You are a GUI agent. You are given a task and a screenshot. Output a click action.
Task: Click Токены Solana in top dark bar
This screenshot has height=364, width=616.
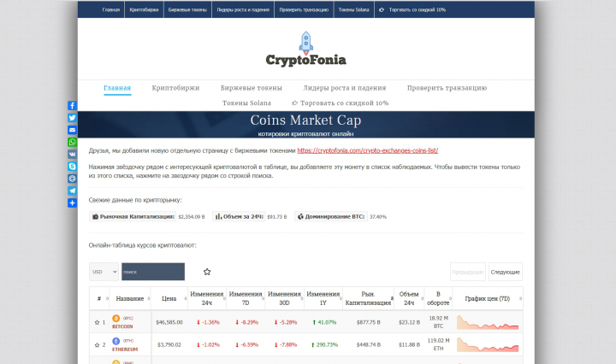pyautogui.click(x=354, y=9)
